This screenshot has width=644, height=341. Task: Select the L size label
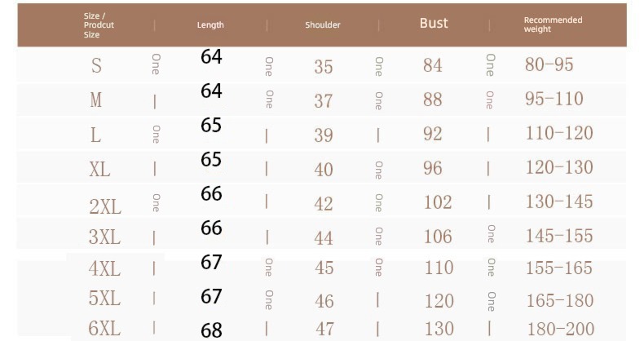coord(95,135)
